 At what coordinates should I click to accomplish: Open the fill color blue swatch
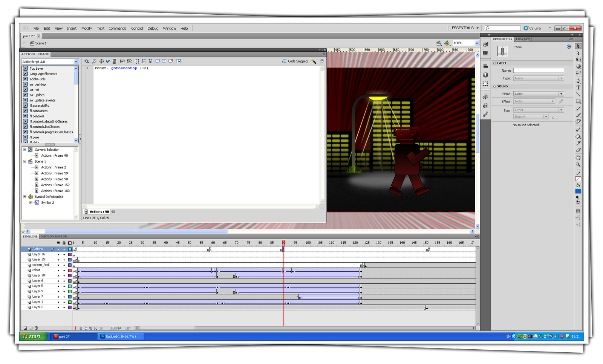[578, 191]
